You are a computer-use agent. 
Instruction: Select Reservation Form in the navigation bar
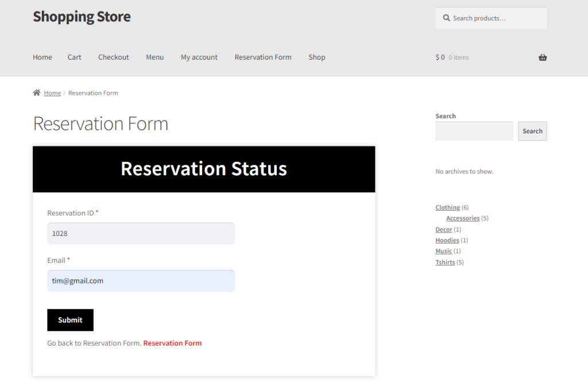(x=263, y=57)
